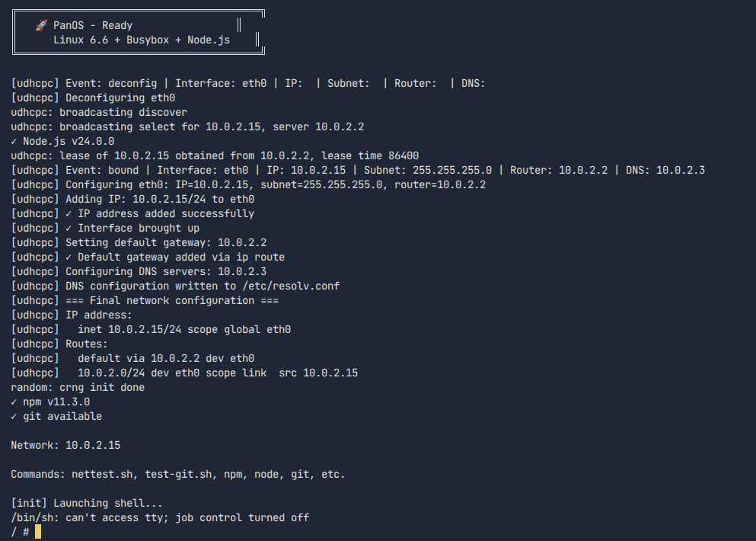Click the rocket icon in the banner
This screenshot has height=541, width=756.
click(41, 25)
